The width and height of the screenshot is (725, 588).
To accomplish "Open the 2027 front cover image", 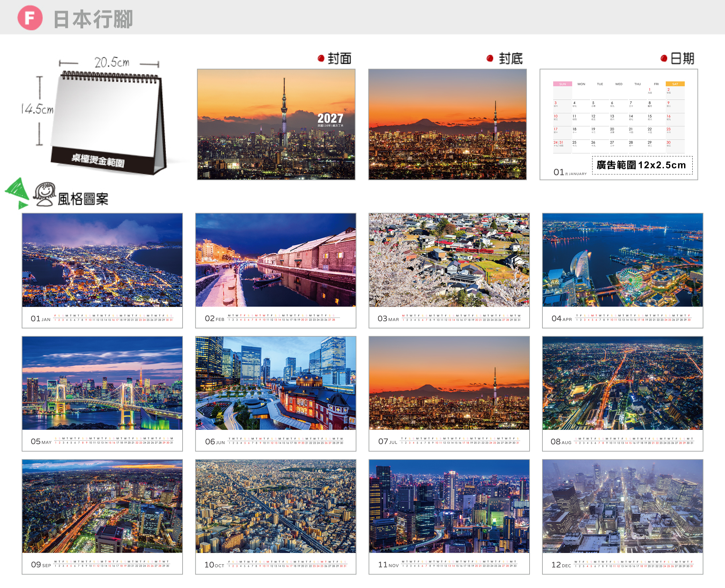I will pyautogui.click(x=276, y=124).
